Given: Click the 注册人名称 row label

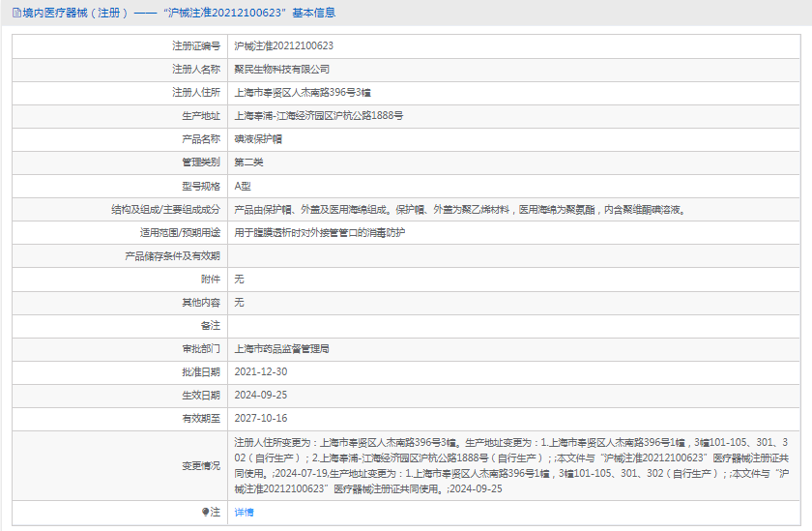Looking at the screenshot, I should (196, 70).
